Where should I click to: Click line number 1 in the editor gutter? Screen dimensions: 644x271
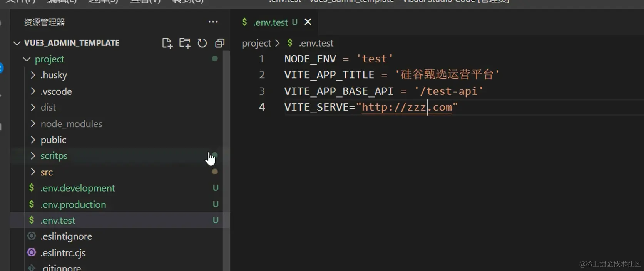click(x=262, y=59)
